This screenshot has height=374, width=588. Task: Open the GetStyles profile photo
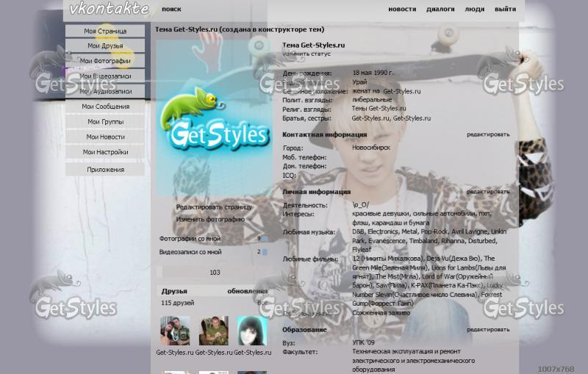(214, 118)
